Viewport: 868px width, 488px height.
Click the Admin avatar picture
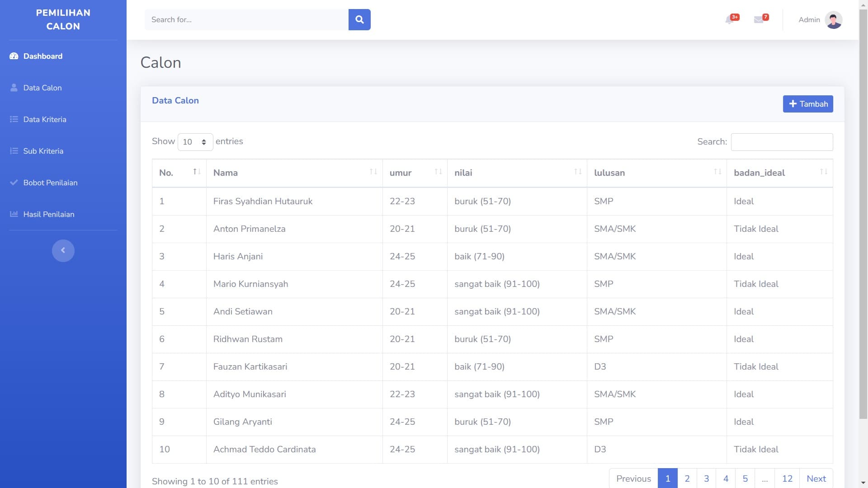point(833,20)
